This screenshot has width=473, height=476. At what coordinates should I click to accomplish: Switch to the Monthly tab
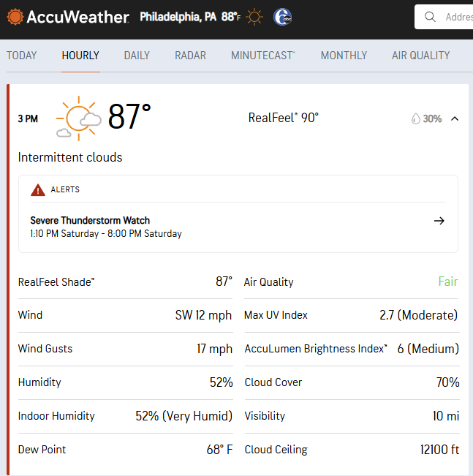tap(344, 56)
